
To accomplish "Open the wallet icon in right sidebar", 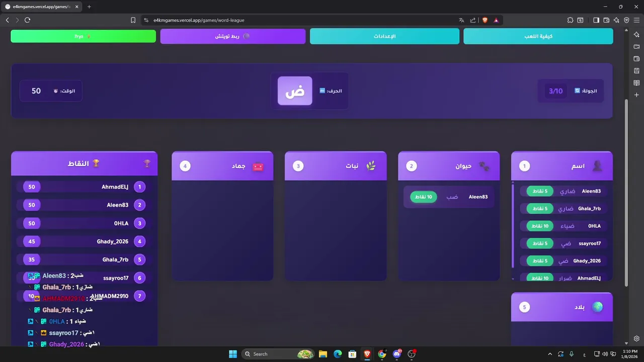I will click(x=636, y=59).
